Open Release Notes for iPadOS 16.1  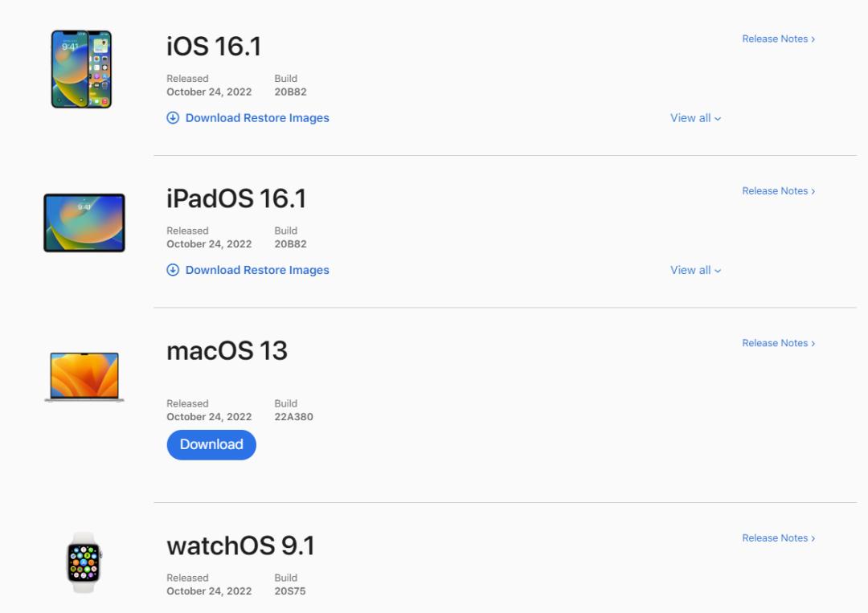(x=778, y=191)
